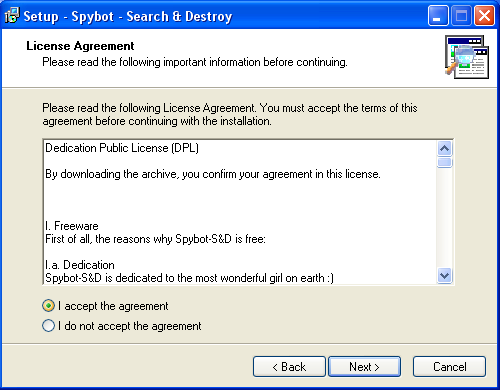Click "By downloading the archive" license sentence
Screen dimensions: 500x390
point(213,174)
